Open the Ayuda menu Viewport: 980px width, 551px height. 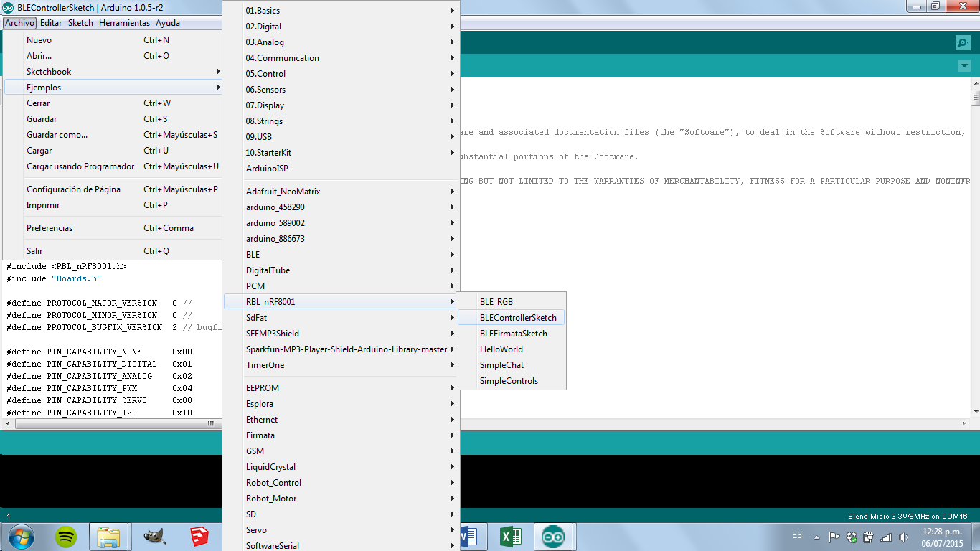[168, 23]
